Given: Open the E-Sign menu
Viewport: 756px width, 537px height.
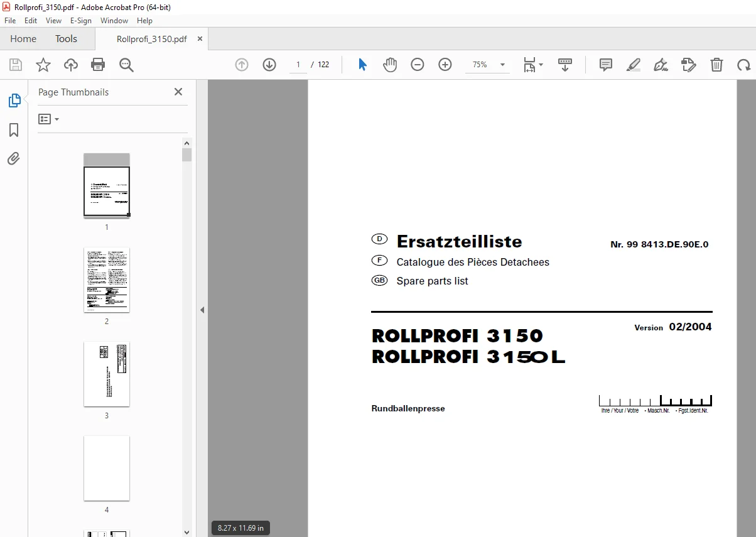Looking at the screenshot, I should tap(81, 21).
